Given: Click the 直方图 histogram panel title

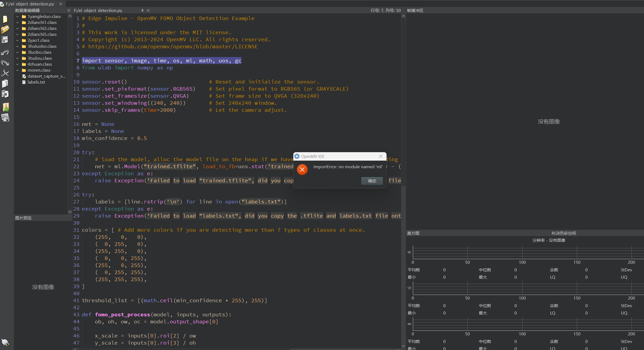Looking at the screenshot, I should [x=413, y=233].
